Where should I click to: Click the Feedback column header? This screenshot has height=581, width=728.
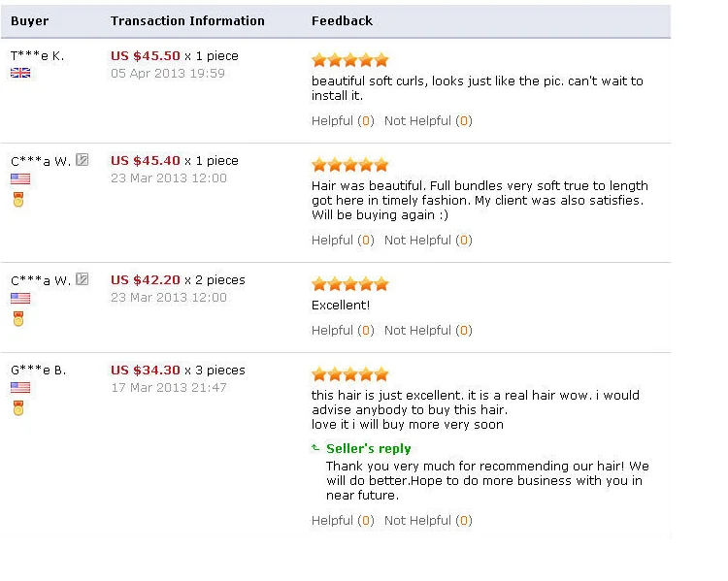[x=343, y=21]
